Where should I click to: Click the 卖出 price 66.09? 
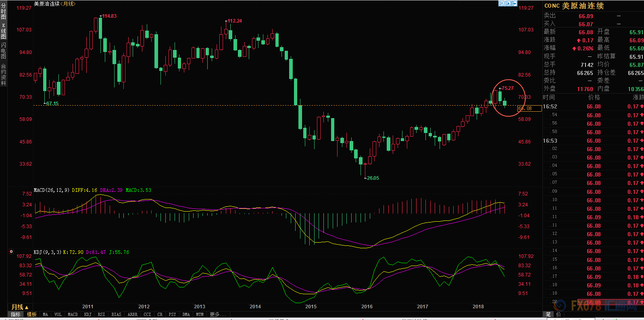[x=586, y=16]
